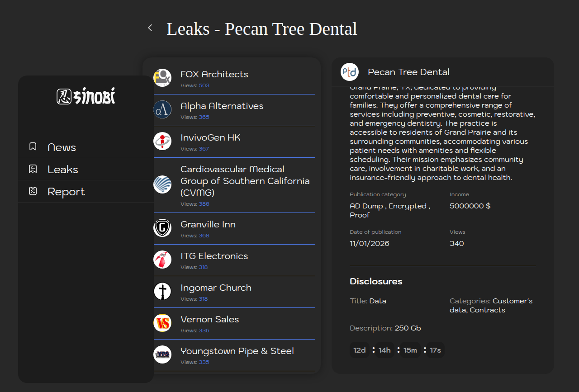
Task: Click the back arrow beside the Leaks title
Action: click(150, 28)
